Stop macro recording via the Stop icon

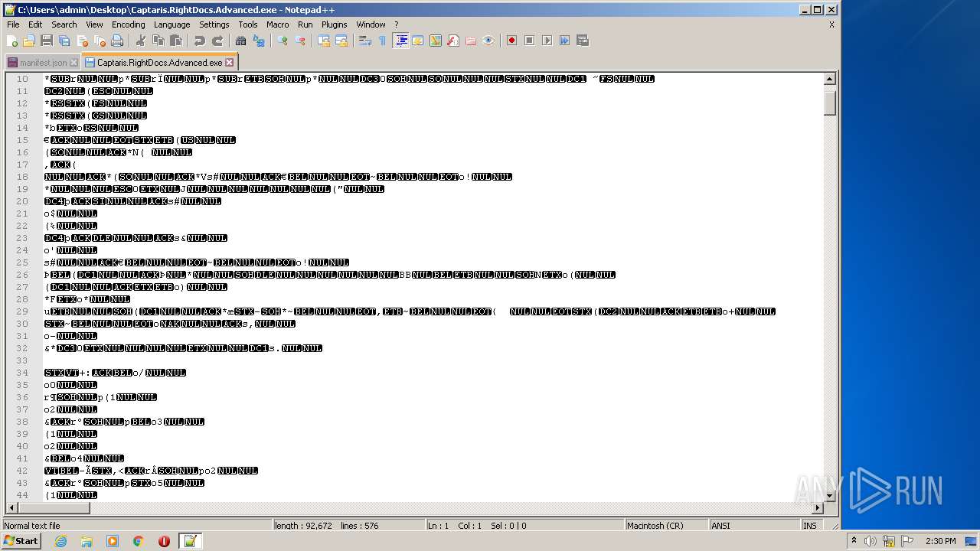pos(529,41)
